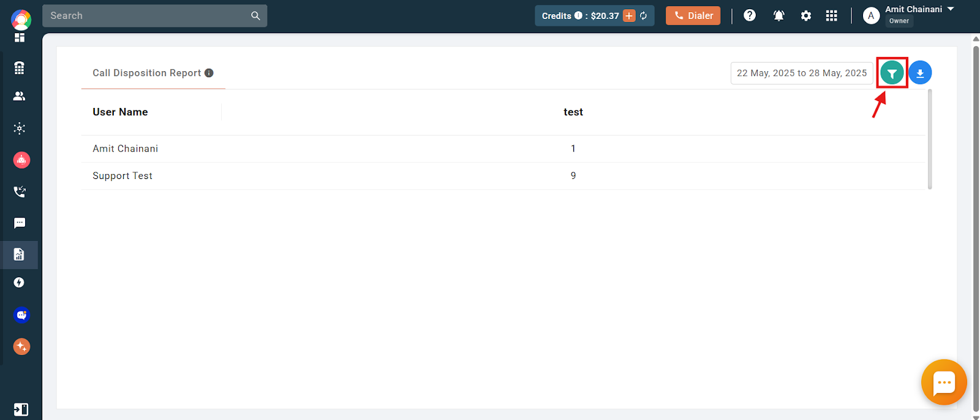
Task: Launch the Dialer
Action: pos(693,16)
